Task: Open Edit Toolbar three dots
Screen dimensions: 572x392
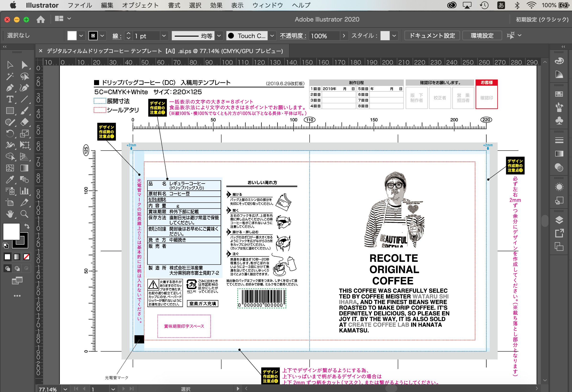Action: [17, 296]
